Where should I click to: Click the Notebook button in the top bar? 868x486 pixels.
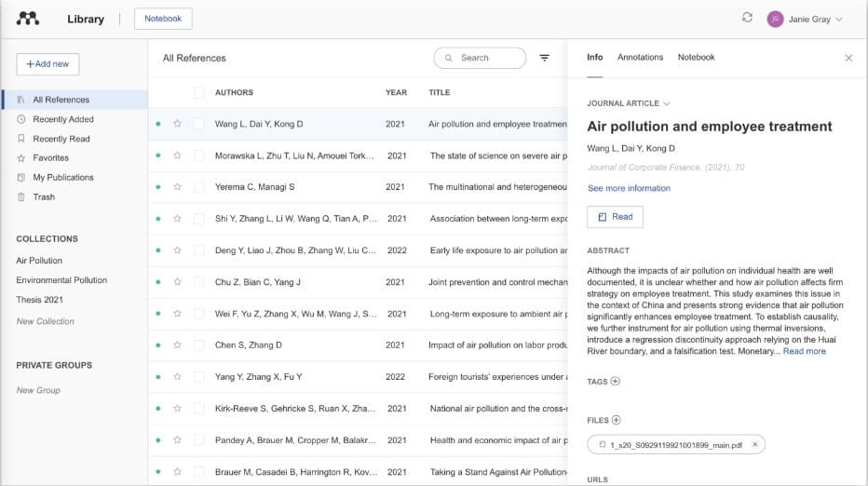(x=163, y=19)
